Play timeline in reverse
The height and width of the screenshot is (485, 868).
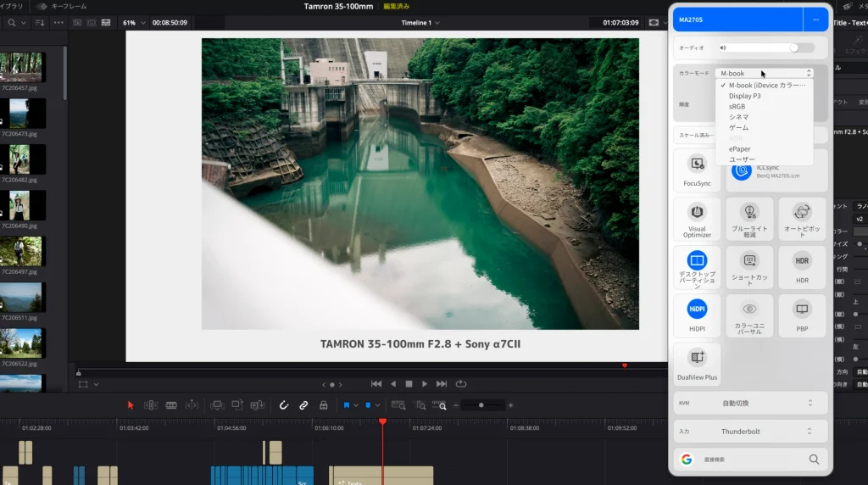[393, 384]
